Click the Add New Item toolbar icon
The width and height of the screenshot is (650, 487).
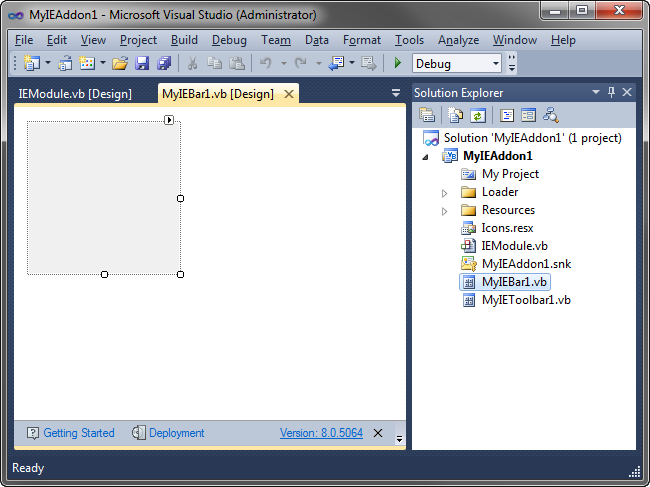[x=87, y=63]
